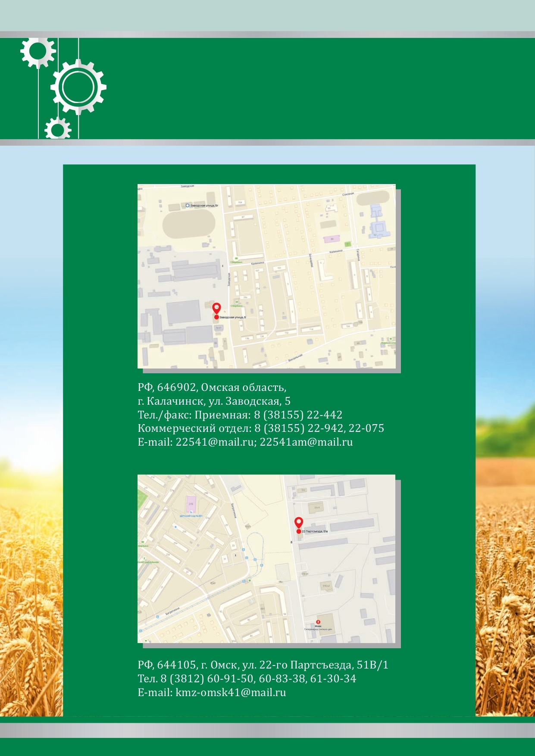
Task: Open the Omsk street map image
Action: 266,559
